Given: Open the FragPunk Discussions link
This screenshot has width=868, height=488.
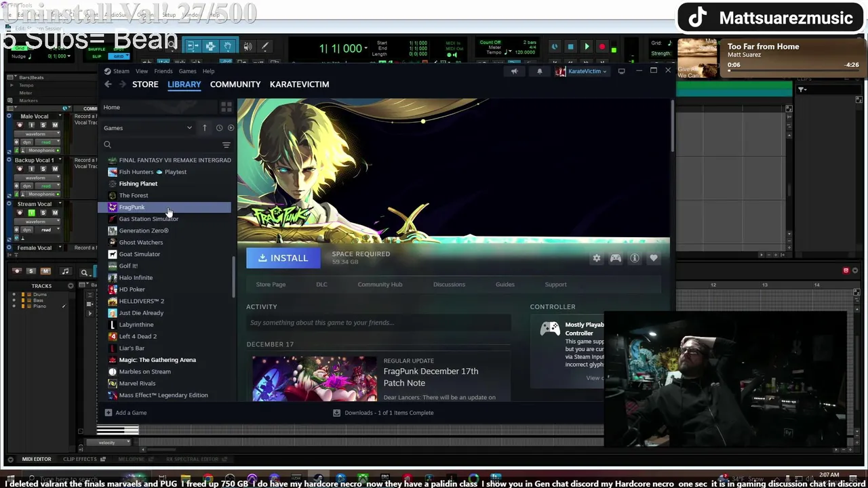Looking at the screenshot, I should coord(449,285).
